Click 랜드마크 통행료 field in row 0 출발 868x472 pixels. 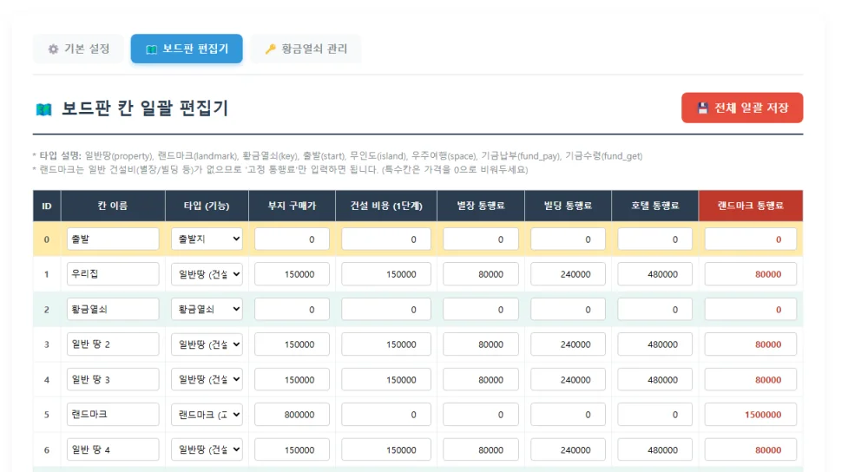point(751,239)
